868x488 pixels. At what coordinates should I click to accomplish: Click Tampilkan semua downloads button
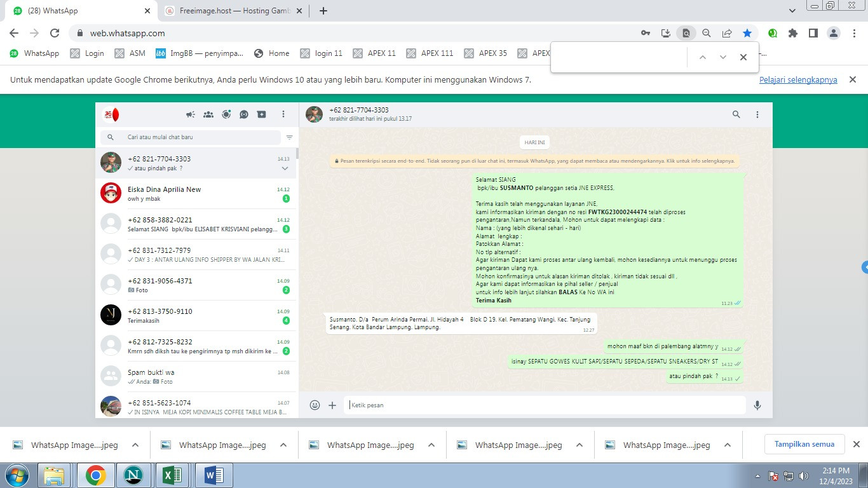point(804,444)
